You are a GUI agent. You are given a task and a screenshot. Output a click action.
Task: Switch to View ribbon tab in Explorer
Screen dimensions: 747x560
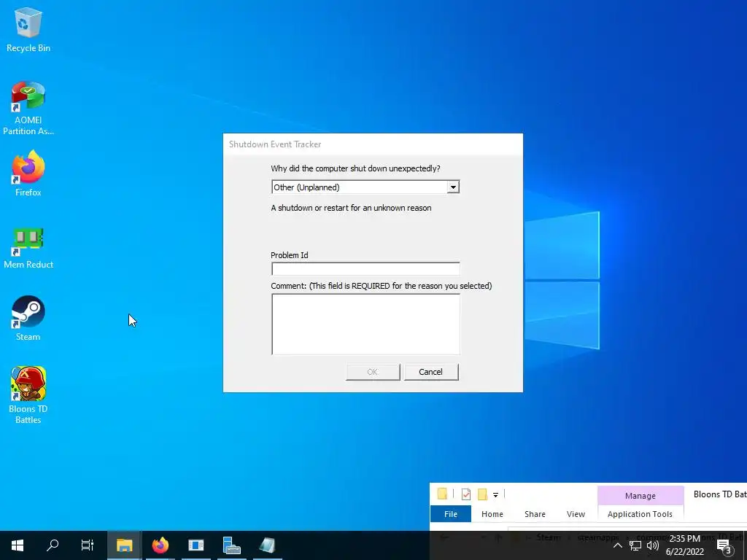(576, 514)
